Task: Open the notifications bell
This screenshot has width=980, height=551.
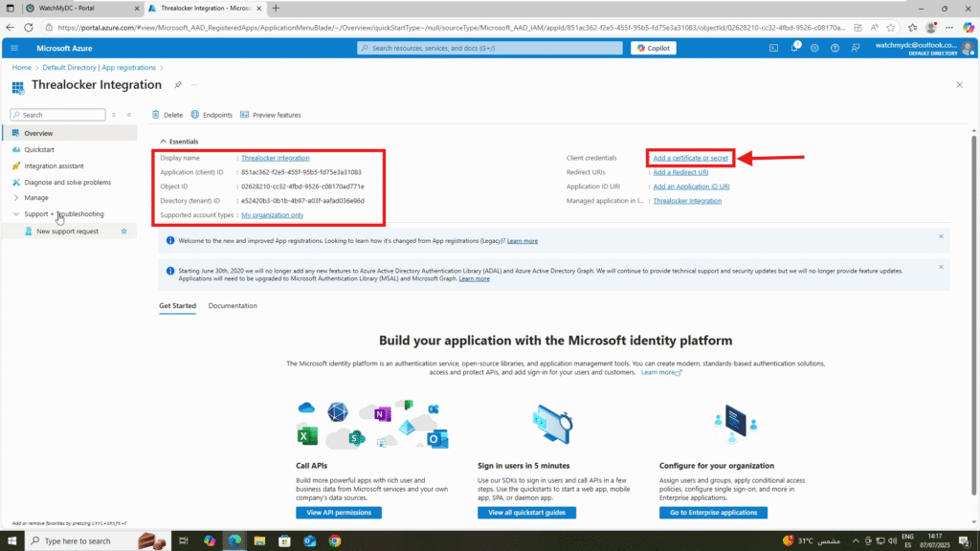Action: coord(794,48)
